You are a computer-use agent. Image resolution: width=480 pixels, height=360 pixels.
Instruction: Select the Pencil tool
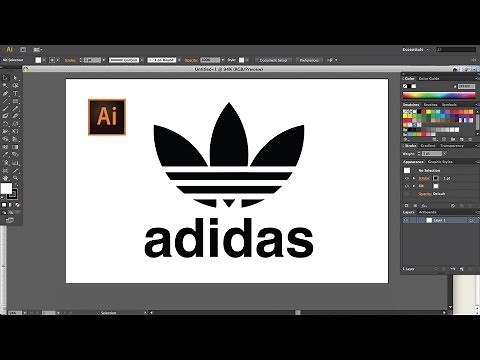[x=15, y=109]
